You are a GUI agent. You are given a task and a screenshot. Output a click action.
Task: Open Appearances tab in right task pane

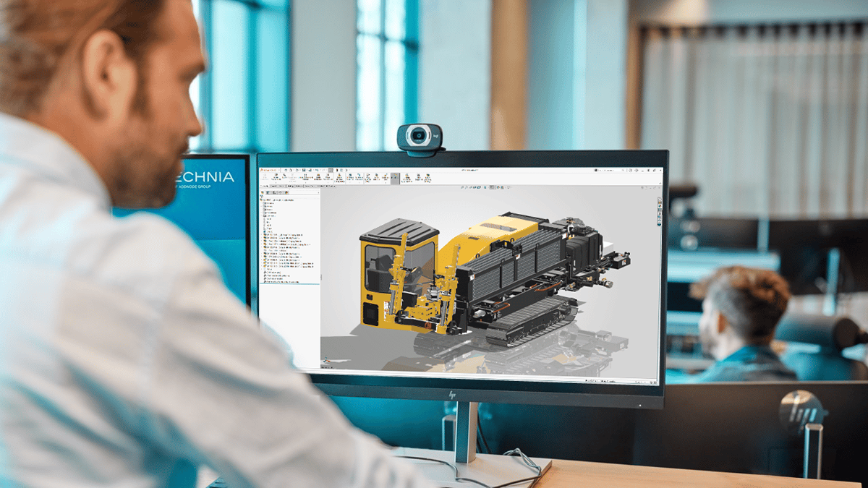pos(660,206)
